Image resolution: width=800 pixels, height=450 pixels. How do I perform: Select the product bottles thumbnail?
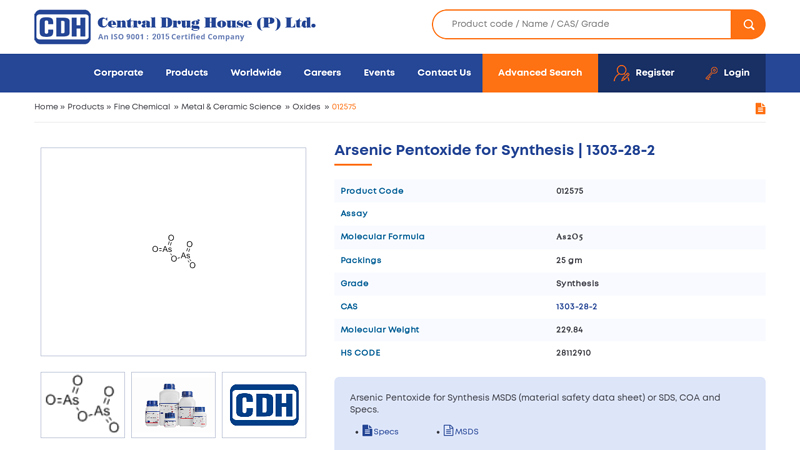[173, 405]
